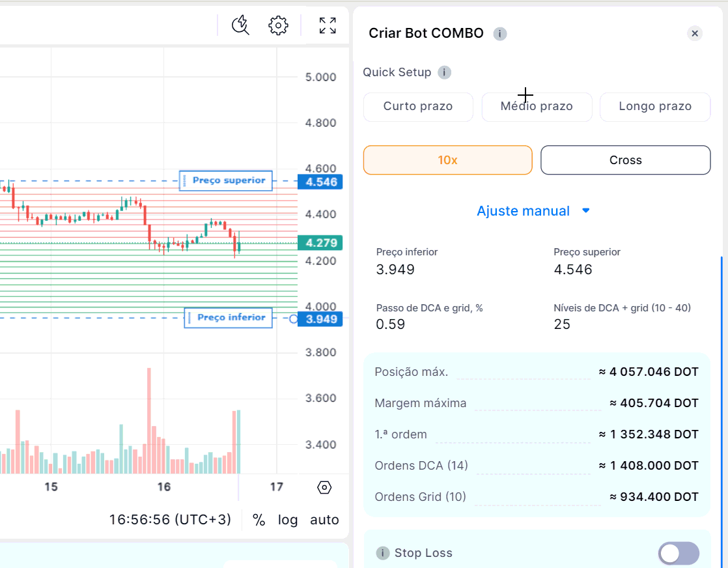Click Quick Setup info icon

444,72
